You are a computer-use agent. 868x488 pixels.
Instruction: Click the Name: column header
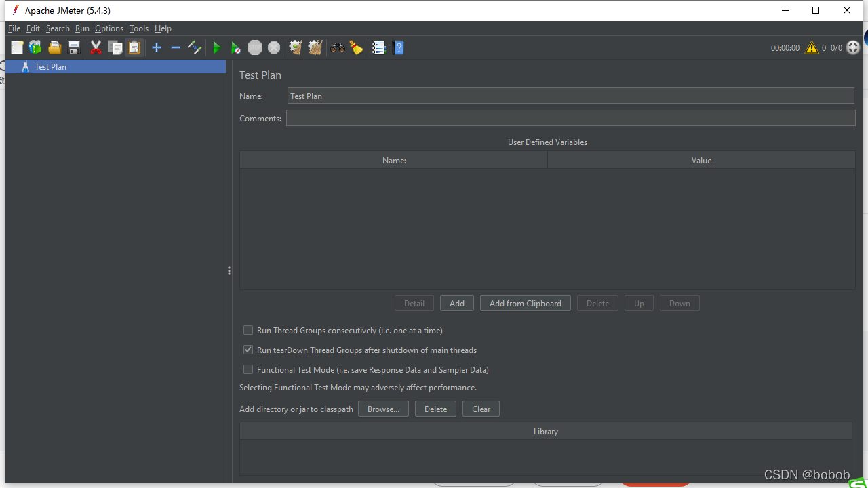coord(393,161)
